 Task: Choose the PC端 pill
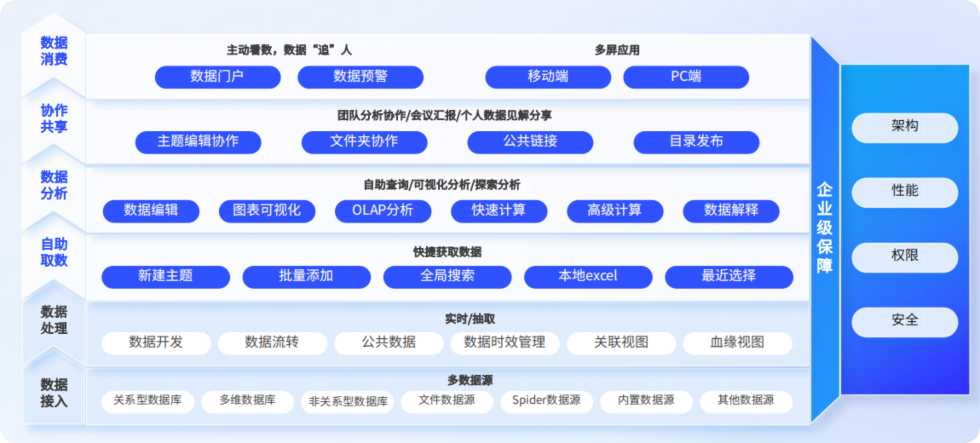(686, 78)
